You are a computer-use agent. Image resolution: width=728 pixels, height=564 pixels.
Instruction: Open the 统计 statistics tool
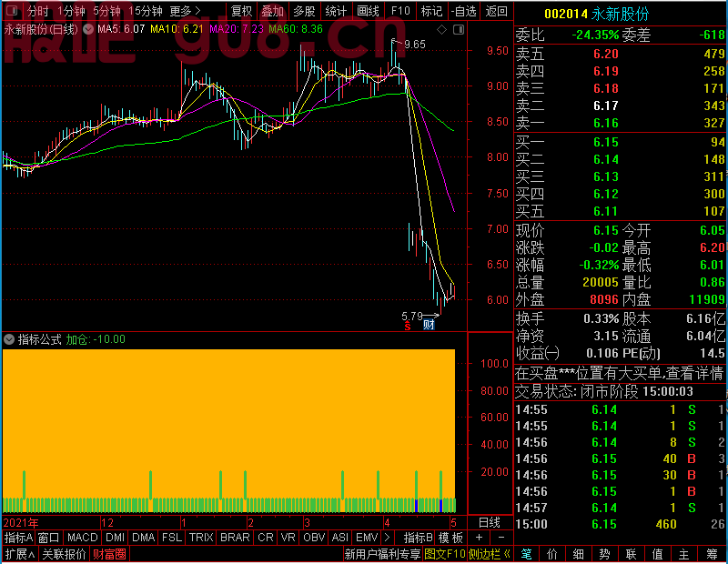(336, 11)
